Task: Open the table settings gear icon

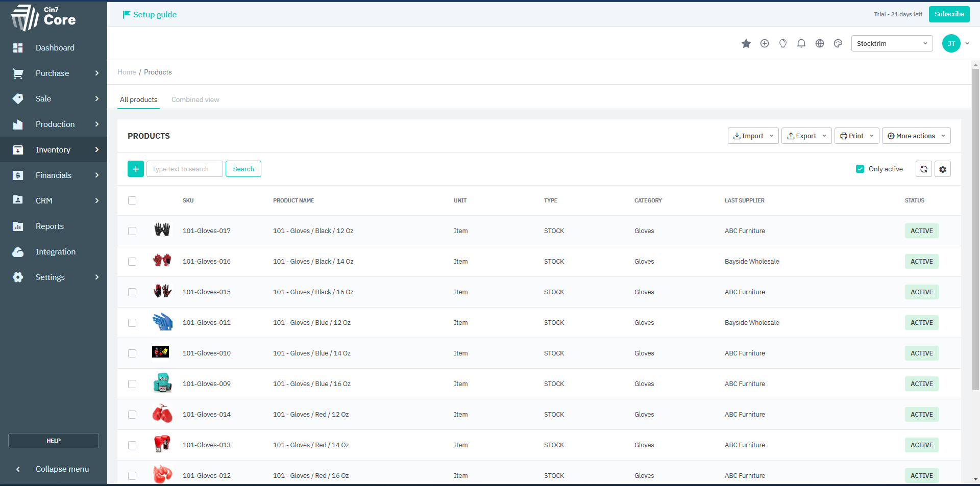Action: [942, 169]
